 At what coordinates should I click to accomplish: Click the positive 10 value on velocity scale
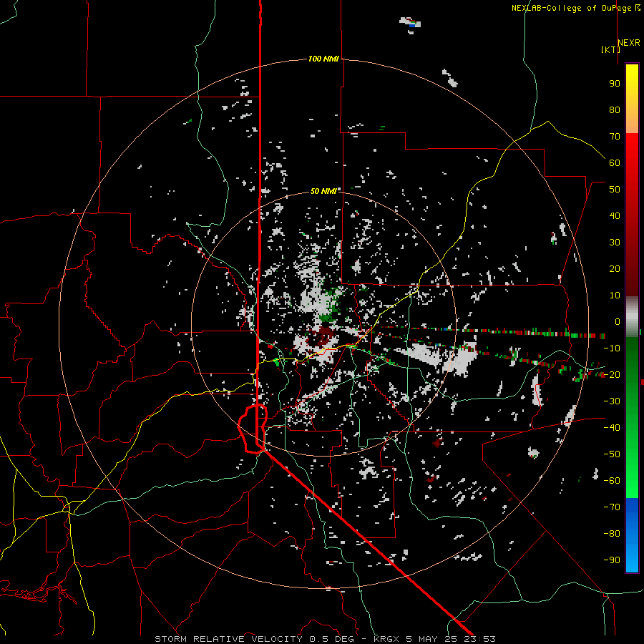coord(615,296)
